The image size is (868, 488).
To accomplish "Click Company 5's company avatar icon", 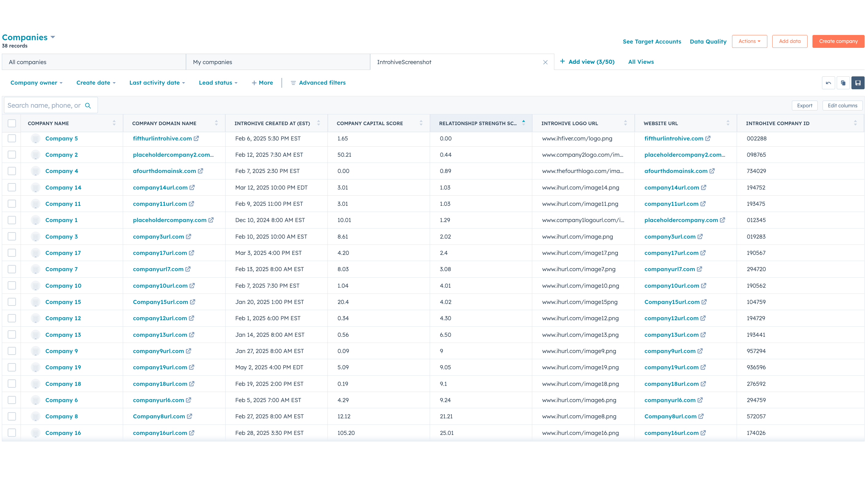I will (35, 138).
